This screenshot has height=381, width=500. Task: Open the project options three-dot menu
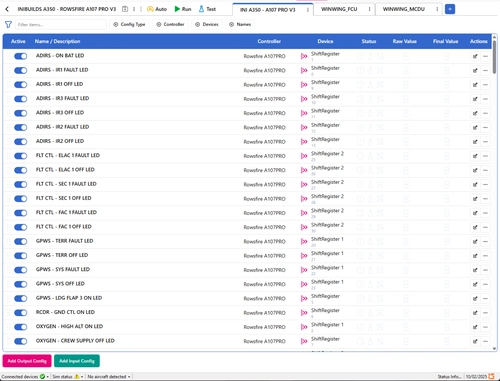click(134, 9)
